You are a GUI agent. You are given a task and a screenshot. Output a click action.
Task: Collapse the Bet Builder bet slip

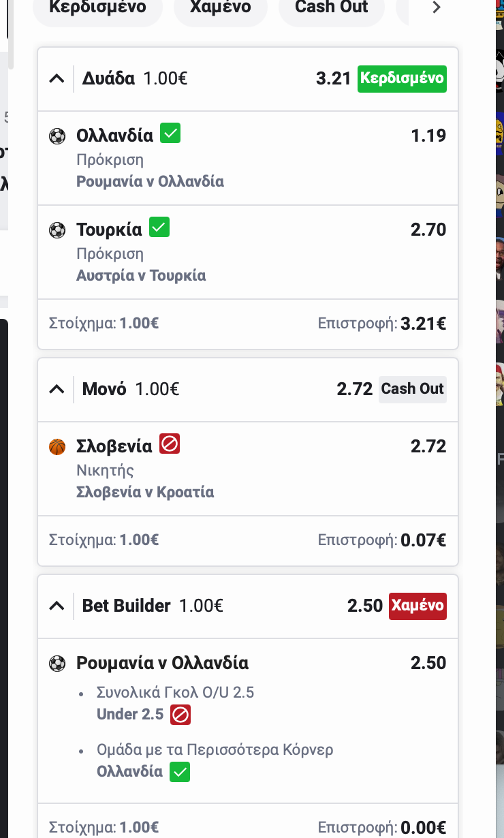click(57, 606)
